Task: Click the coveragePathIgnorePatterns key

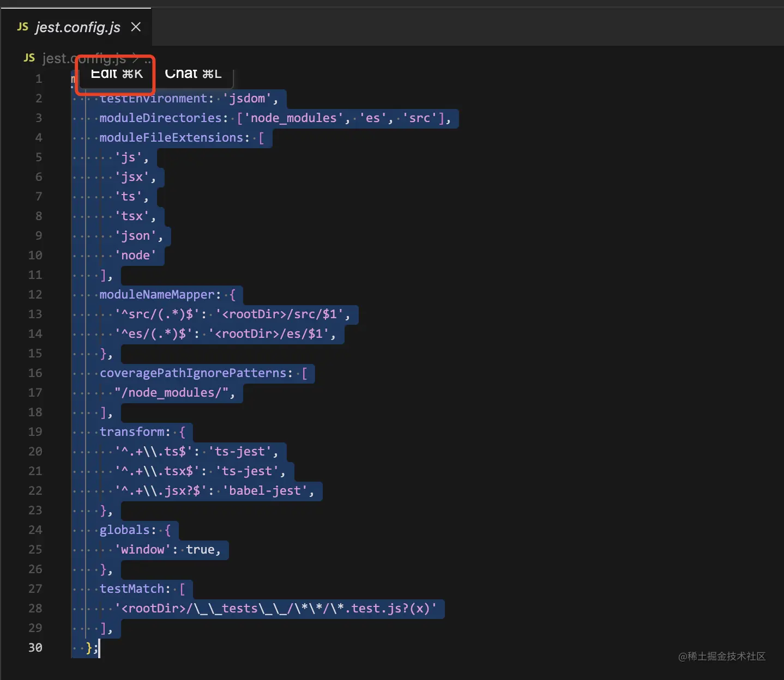Action: (193, 373)
